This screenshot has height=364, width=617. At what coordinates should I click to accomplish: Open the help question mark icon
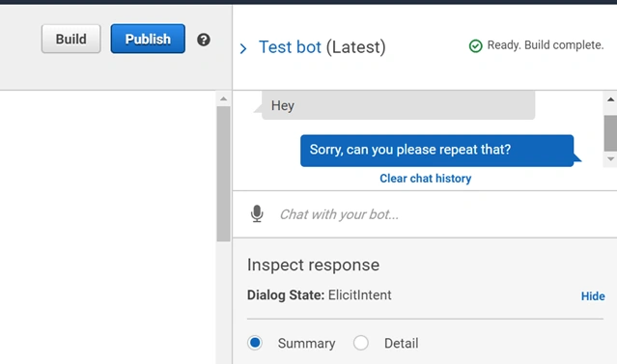tap(204, 40)
